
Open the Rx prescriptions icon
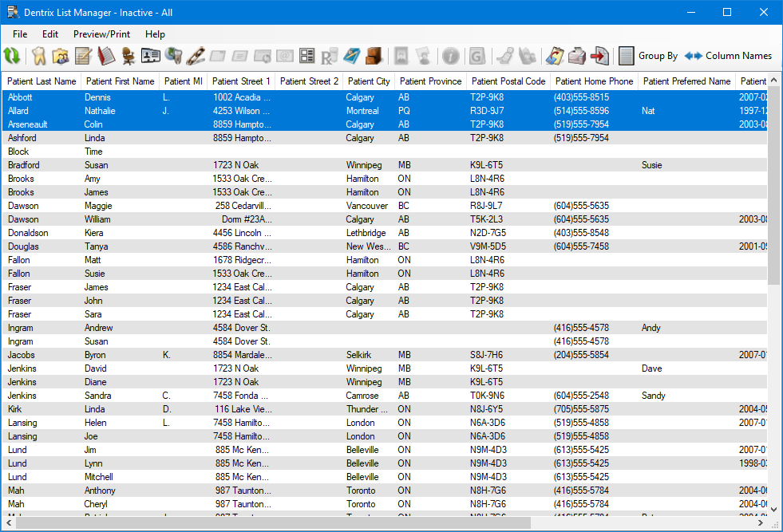coord(329,55)
